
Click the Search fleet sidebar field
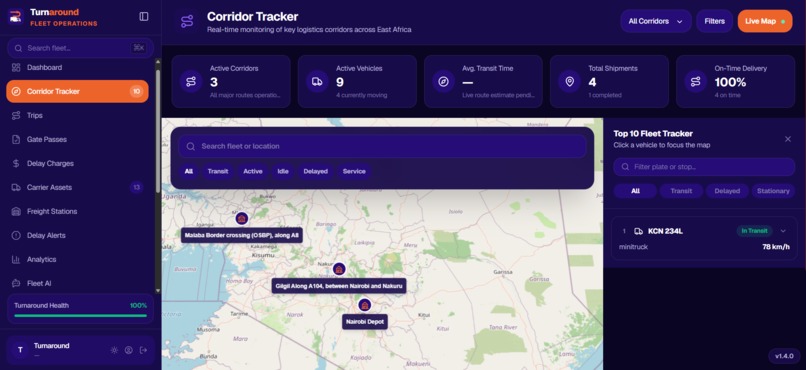[x=81, y=48]
